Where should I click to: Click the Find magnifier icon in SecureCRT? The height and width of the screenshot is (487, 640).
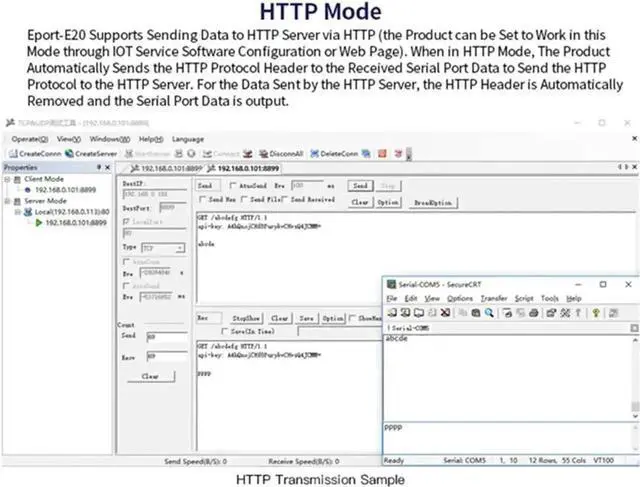(490, 313)
